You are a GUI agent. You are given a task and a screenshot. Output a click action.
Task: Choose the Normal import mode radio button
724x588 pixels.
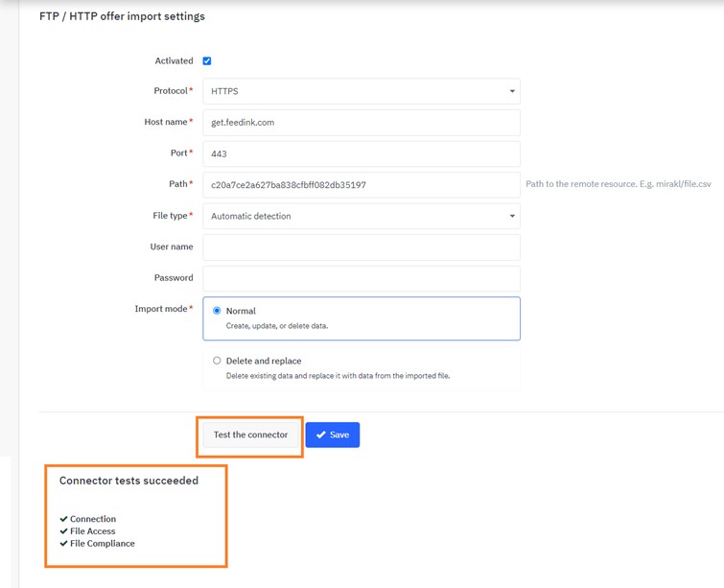click(x=217, y=311)
